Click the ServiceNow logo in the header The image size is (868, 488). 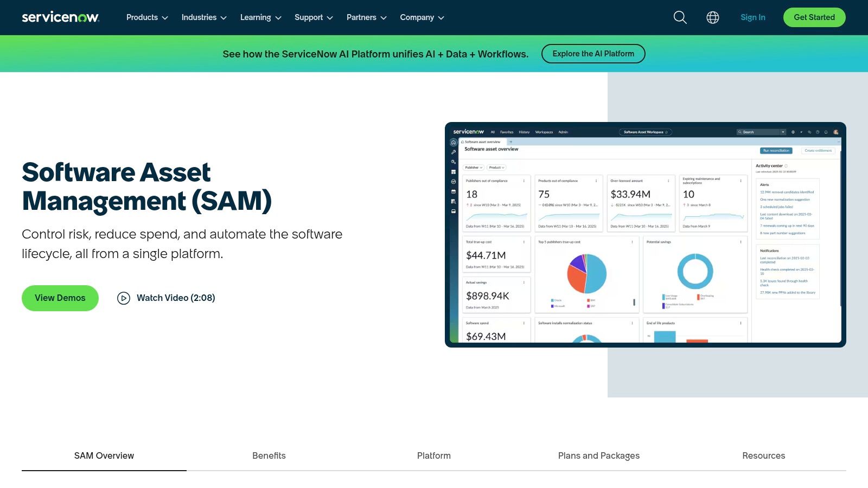[x=60, y=17]
